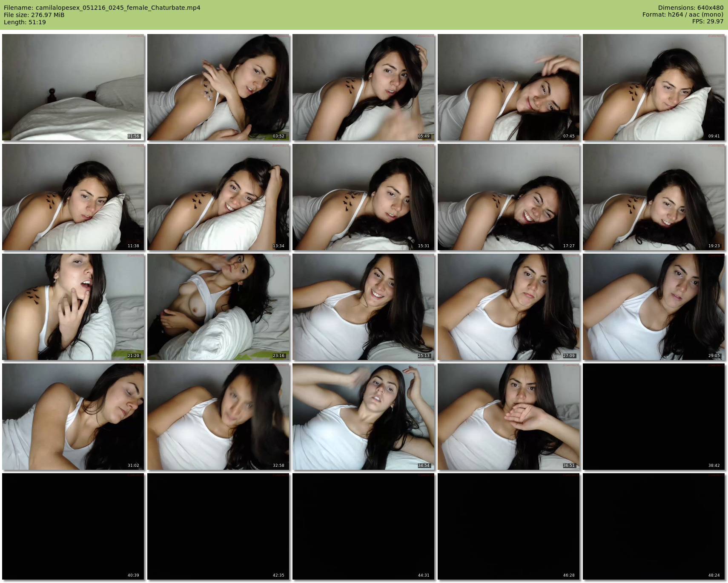
Task: Click the frame timestamped 25:13
Action: click(364, 307)
